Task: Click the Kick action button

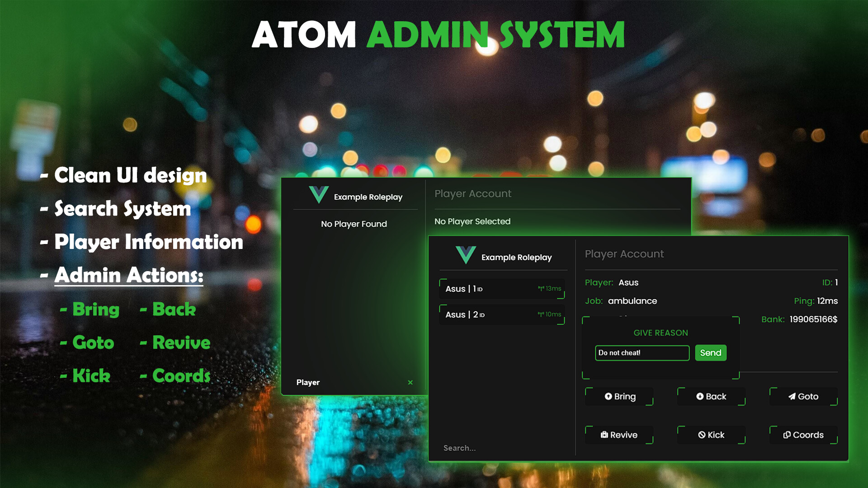Action: (x=711, y=435)
